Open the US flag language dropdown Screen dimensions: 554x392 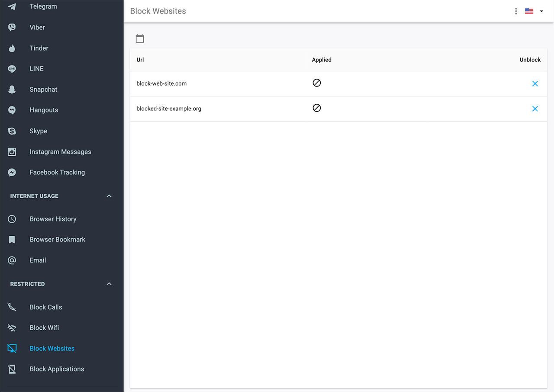534,11
